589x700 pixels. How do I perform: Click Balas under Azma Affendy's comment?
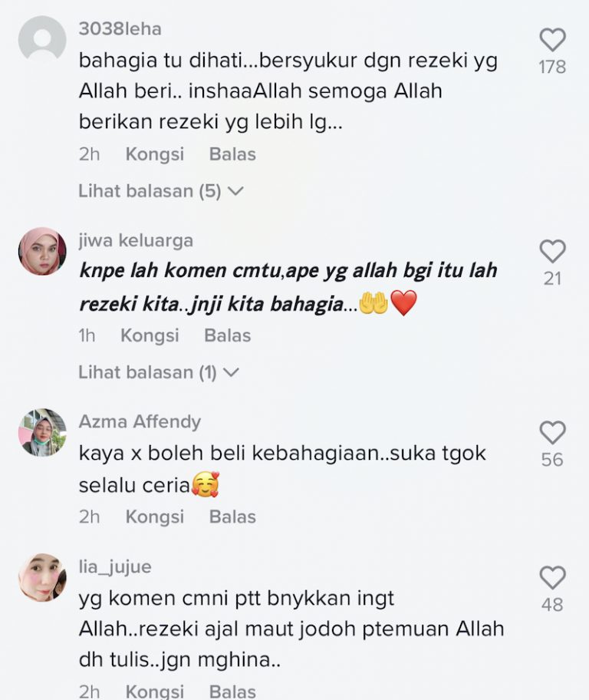[232, 517]
